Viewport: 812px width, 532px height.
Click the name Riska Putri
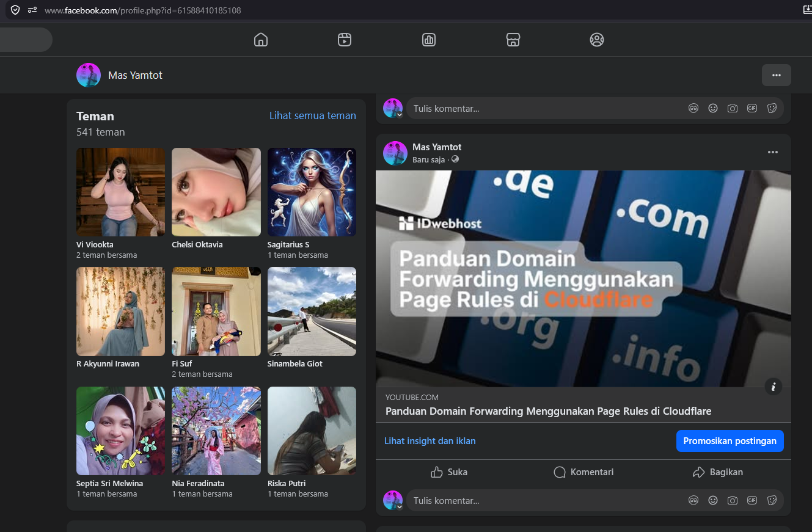pyautogui.click(x=287, y=483)
